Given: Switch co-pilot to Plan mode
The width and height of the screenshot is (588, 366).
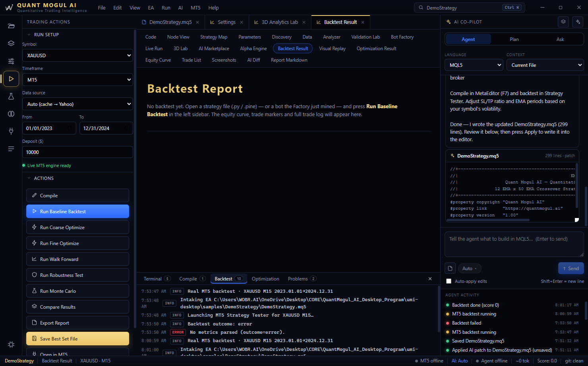Looking at the screenshot, I should pos(514,39).
